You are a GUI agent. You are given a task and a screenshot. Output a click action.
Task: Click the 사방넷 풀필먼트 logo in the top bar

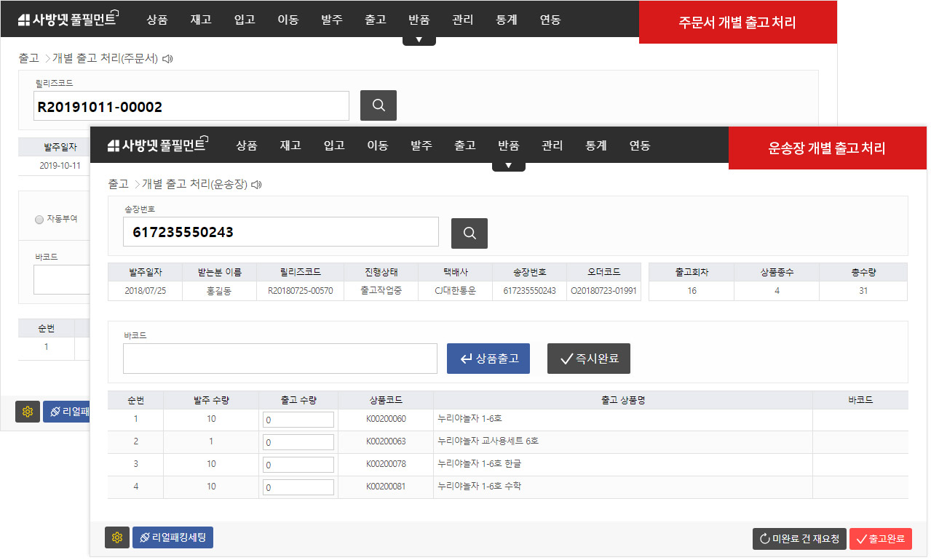pos(68,20)
